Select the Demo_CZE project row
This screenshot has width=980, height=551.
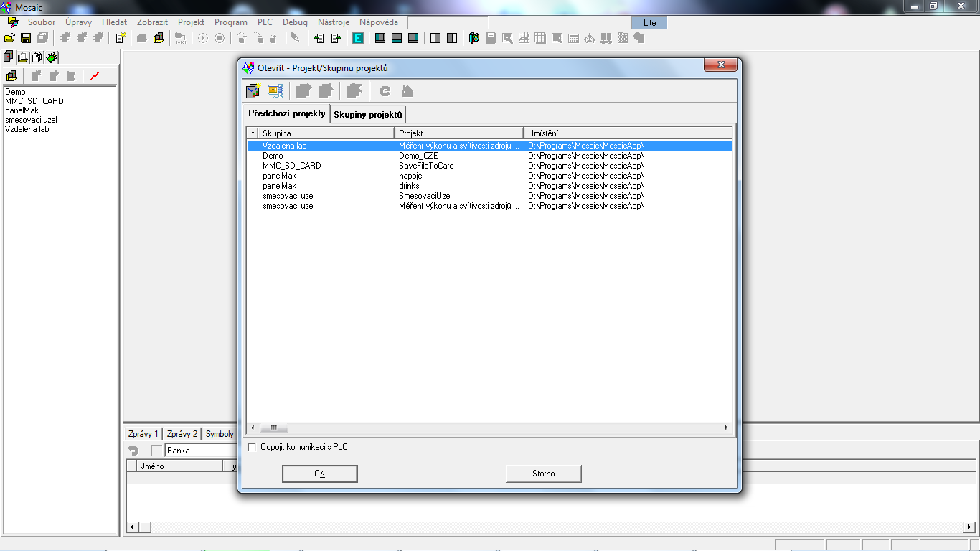click(490, 156)
